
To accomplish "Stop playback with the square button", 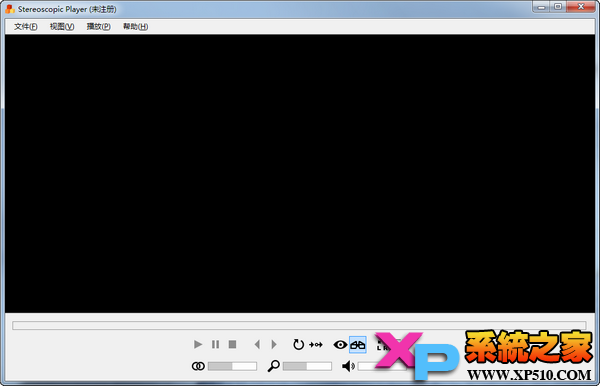I will point(232,344).
